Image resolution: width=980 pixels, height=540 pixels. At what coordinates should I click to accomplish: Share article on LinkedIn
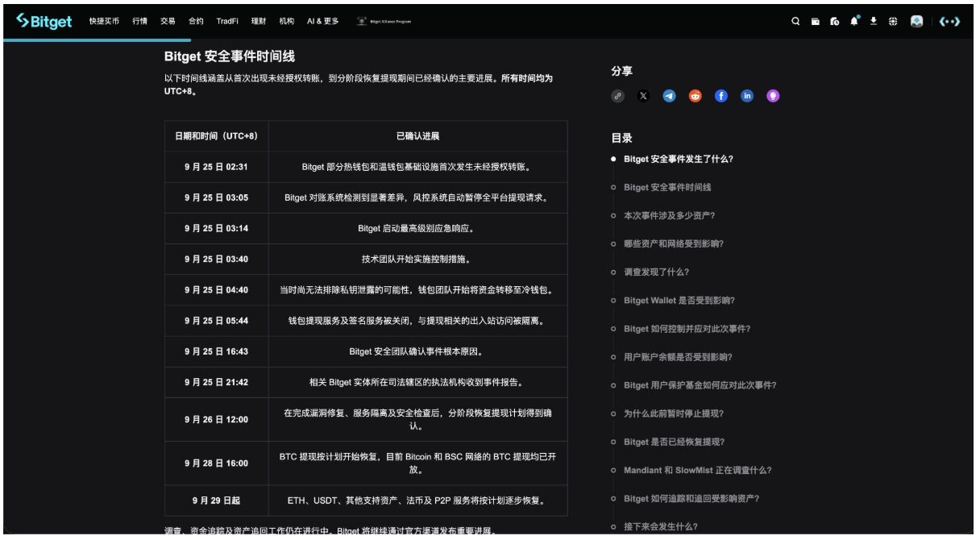click(x=747, y=96)
